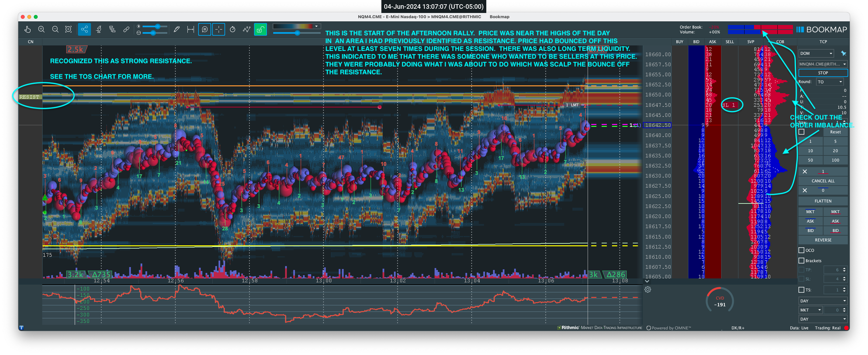The width and height of the screenshot is (868, 355).
Task: Select the COB column header
Action: [780, 42]
